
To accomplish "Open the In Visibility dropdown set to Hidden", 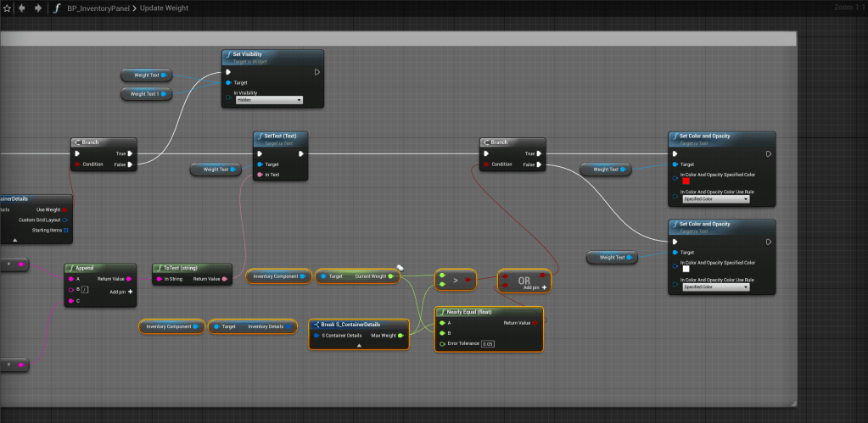I will 268,100.
